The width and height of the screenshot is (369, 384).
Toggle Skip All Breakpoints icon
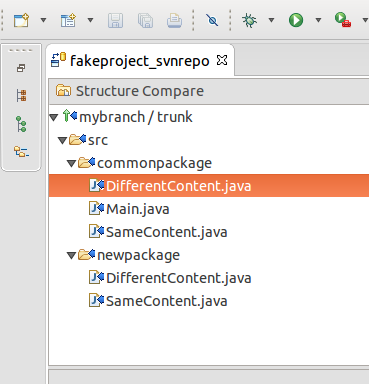(212, 20)
